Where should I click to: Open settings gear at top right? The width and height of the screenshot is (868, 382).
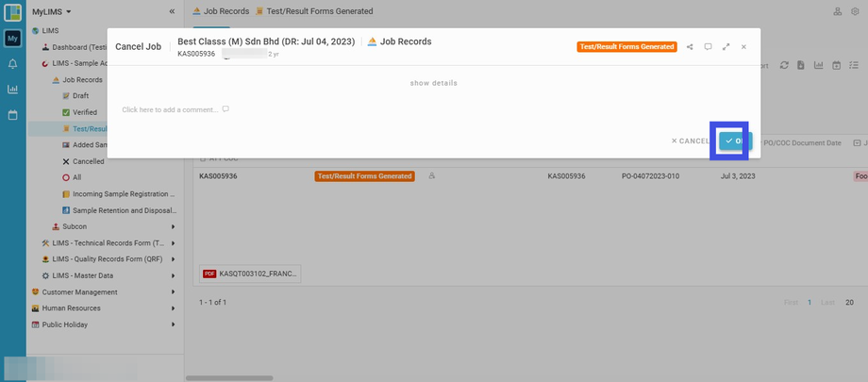(855, 11)
